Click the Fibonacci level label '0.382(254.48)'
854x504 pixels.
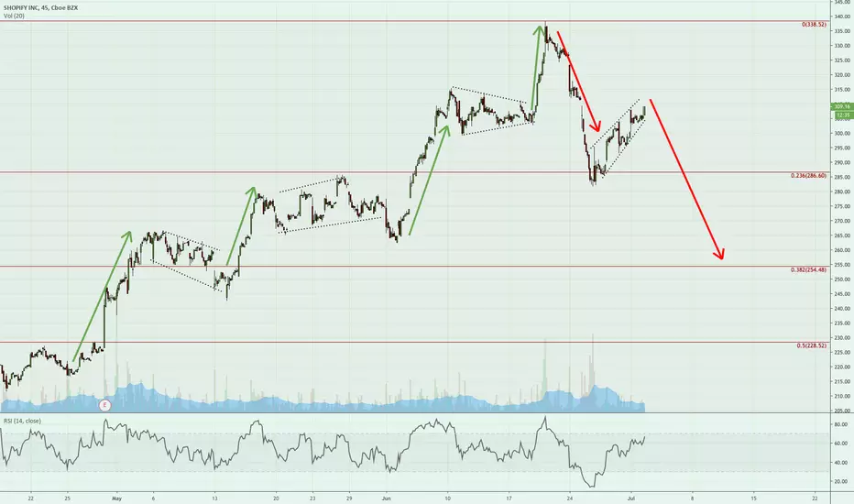(x=808, y=269)
